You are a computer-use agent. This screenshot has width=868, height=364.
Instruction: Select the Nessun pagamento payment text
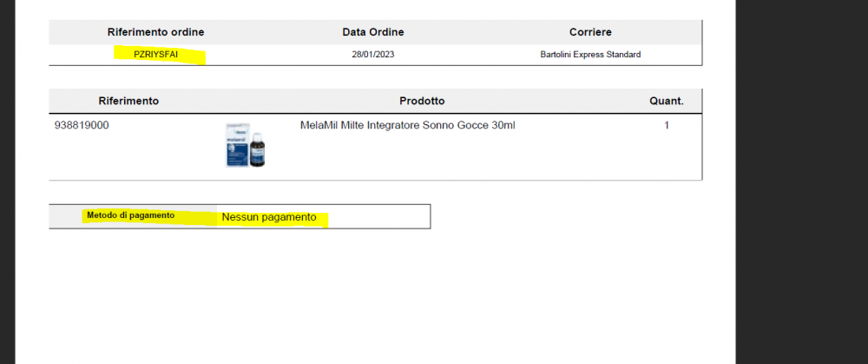coord(269,217)
